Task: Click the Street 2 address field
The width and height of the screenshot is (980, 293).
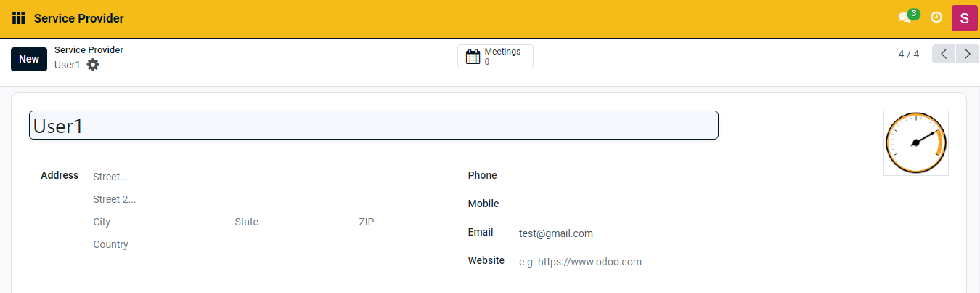Action: click(261, 199)
